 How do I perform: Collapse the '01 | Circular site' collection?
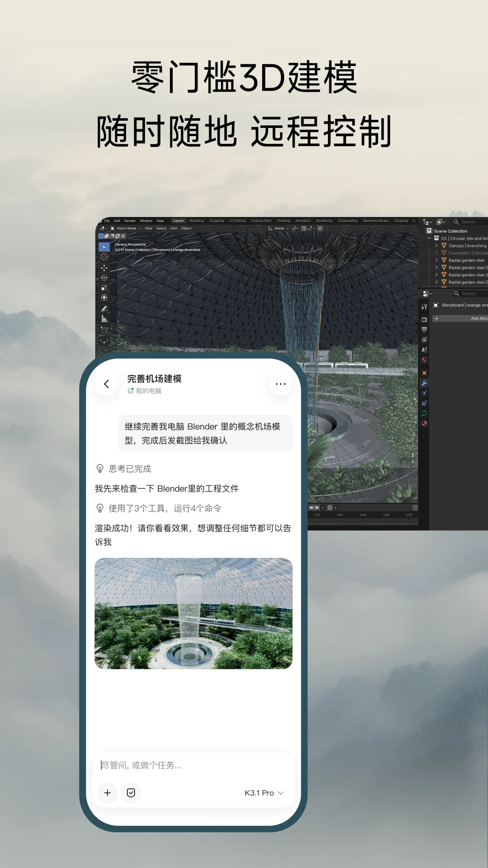click(x=429, y=238)
